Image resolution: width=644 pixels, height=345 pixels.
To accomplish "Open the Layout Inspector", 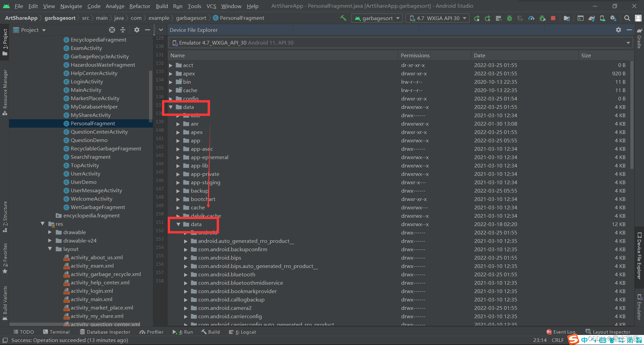I will (x=608, y=332).
